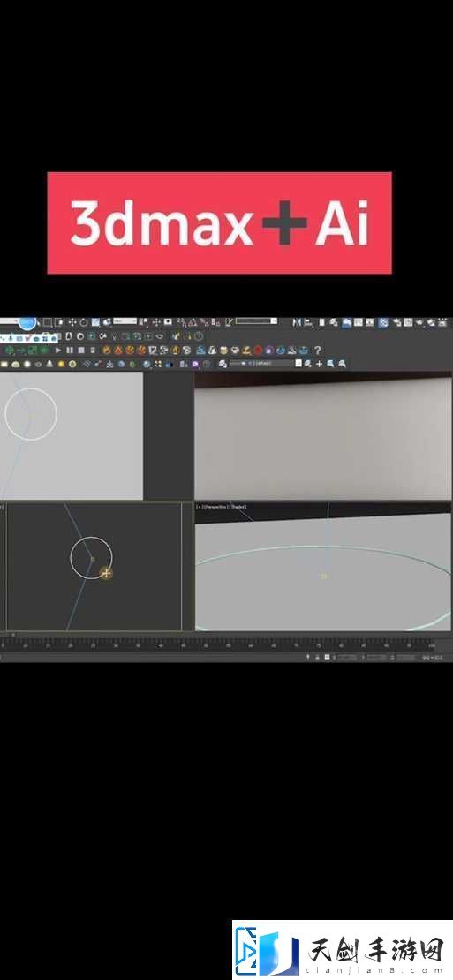Open the Rendered Frame Window icon
This screenshot has width=453, height=980.
point(408,322)
